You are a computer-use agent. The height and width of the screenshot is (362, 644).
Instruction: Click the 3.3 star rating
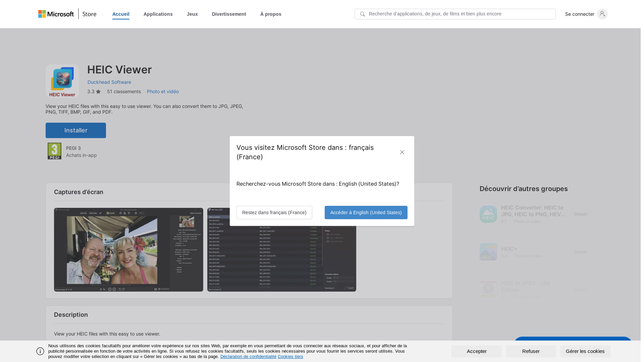point(94,92)
